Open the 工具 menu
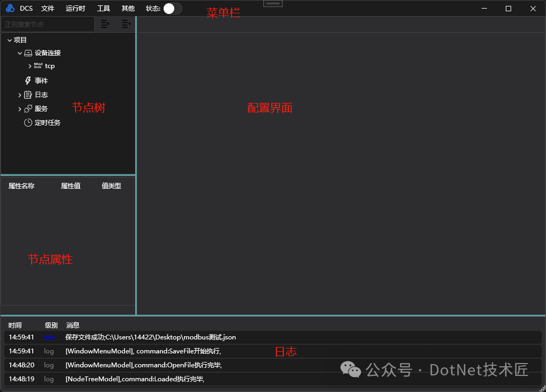Screen dimensions: 546x392 103,8
